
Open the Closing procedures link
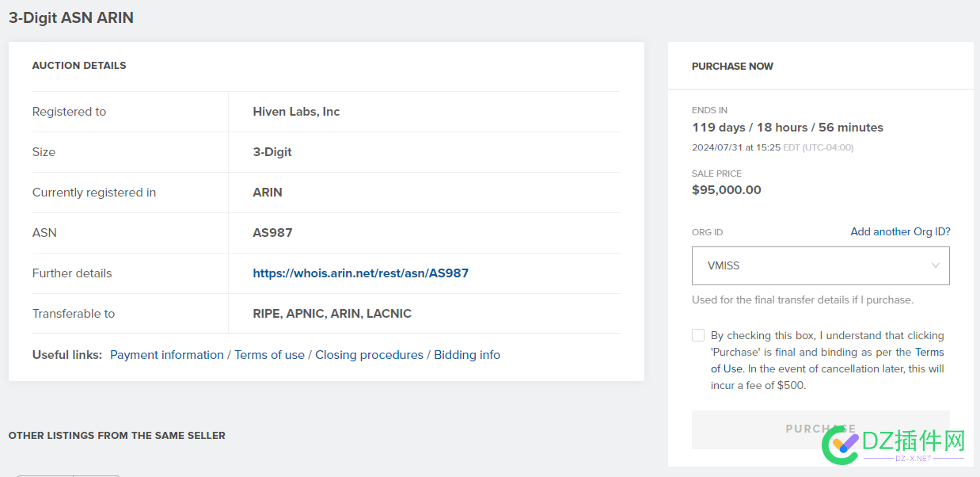[369, 354]
